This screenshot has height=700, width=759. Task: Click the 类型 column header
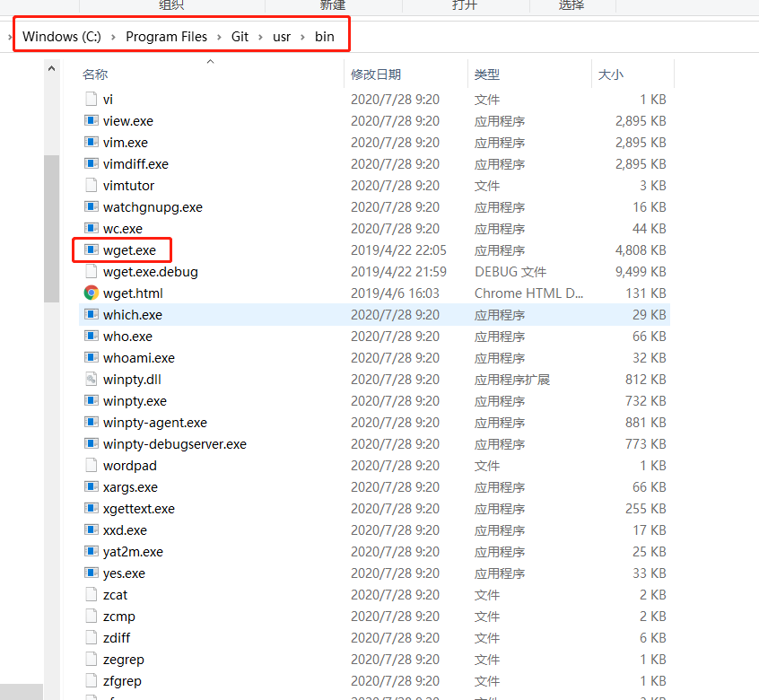[487, 74]
